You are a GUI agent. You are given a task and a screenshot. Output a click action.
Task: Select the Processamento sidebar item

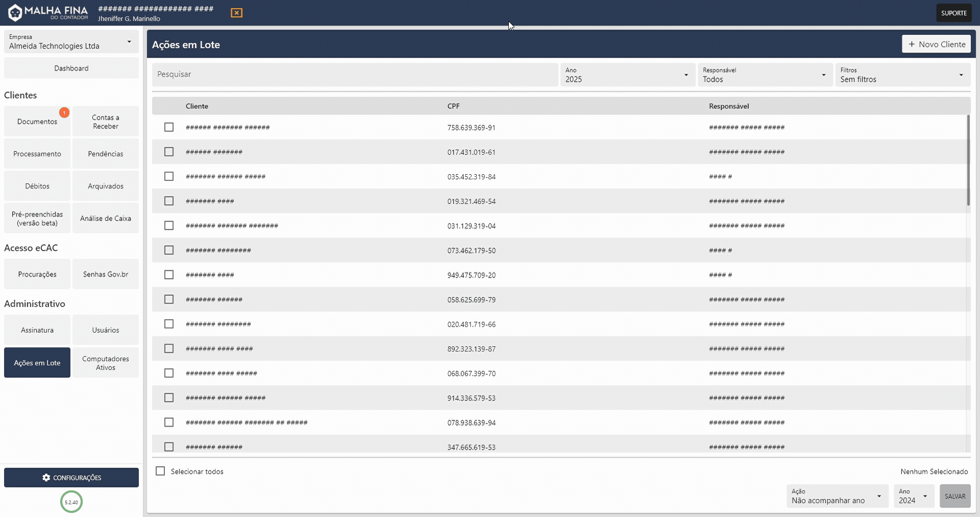coord(37,153)
